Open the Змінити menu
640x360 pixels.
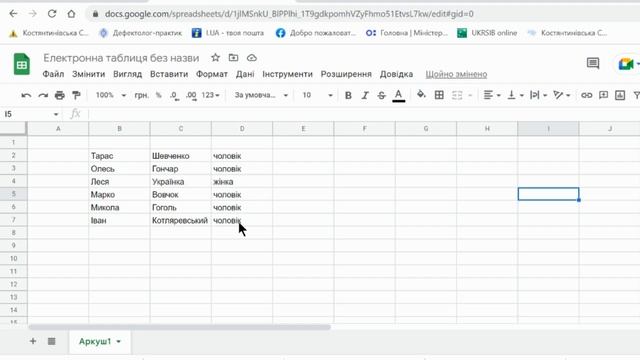tap(89, 74)
